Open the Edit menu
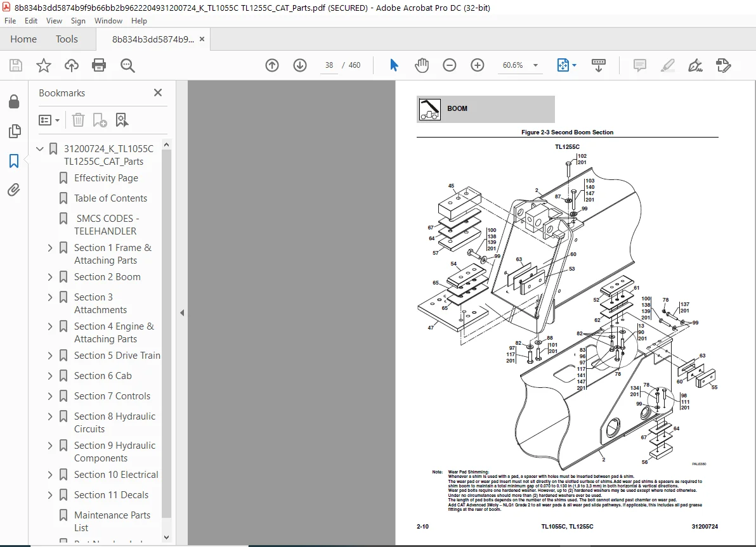Image resolution: width=756 pixels, height=547 pixels. pos(31,21)
